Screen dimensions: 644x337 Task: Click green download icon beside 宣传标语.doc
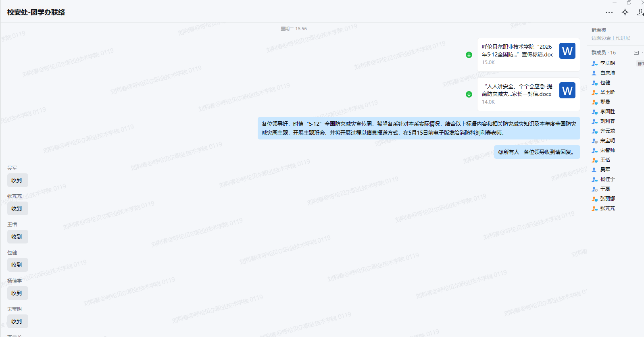(469, 55)
